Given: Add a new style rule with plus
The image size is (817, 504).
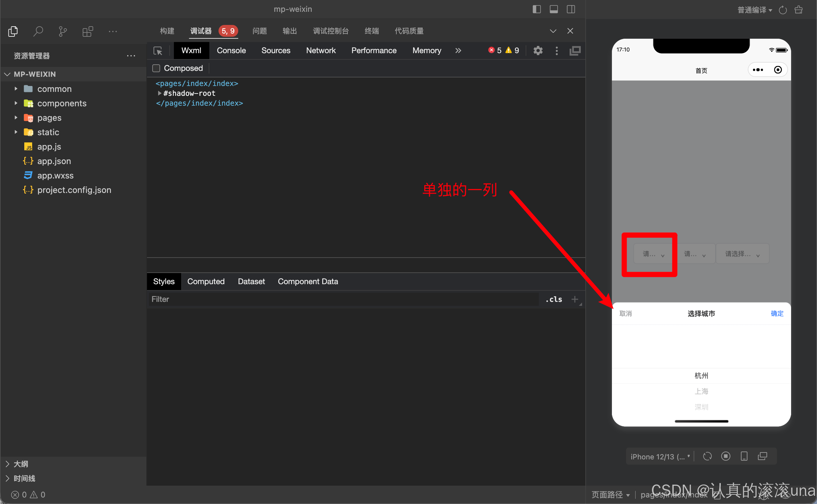Looking at the screenshot, I should pos(574,299).
